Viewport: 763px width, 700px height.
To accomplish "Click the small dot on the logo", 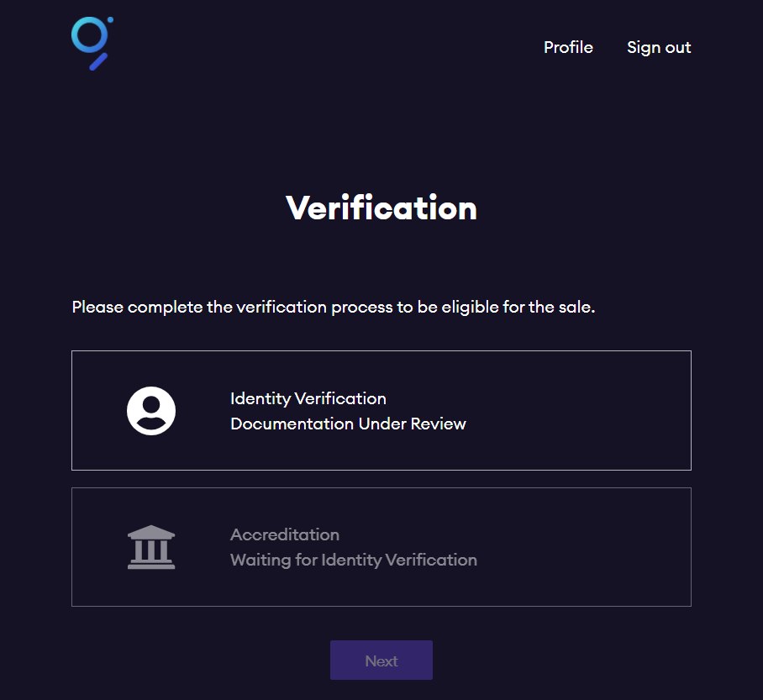I will 110,20.
